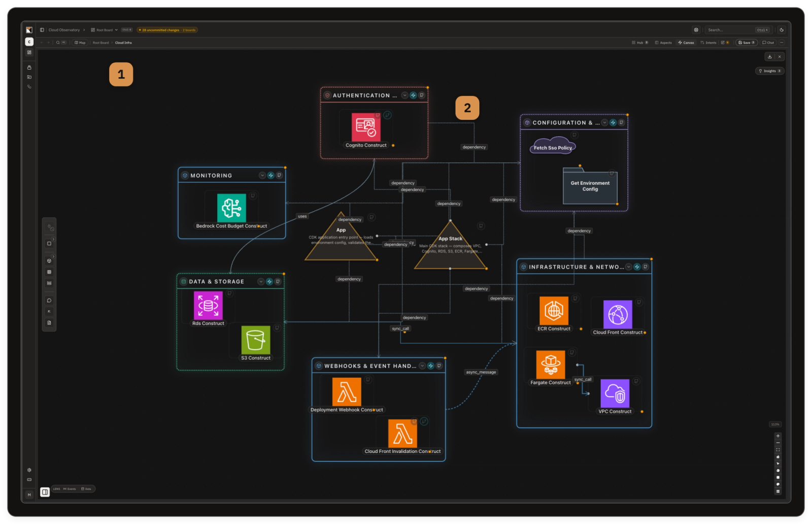The image size is (812, 524).
Task: Click the 28 uncommitted changes badge
Action: [x=167, y=30]
